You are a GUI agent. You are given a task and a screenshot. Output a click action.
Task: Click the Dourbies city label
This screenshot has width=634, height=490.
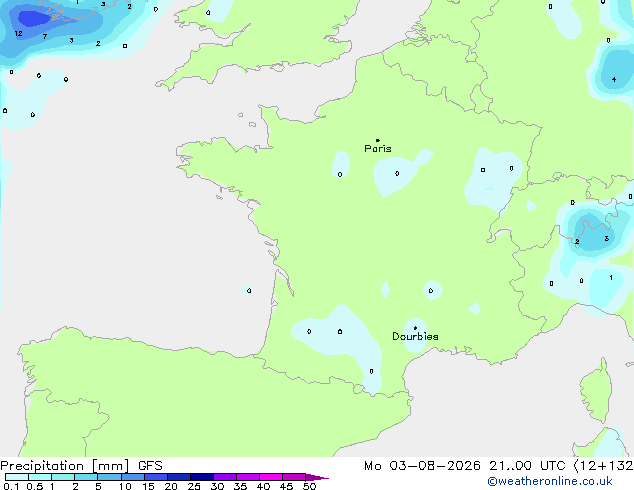coord(415,336)
